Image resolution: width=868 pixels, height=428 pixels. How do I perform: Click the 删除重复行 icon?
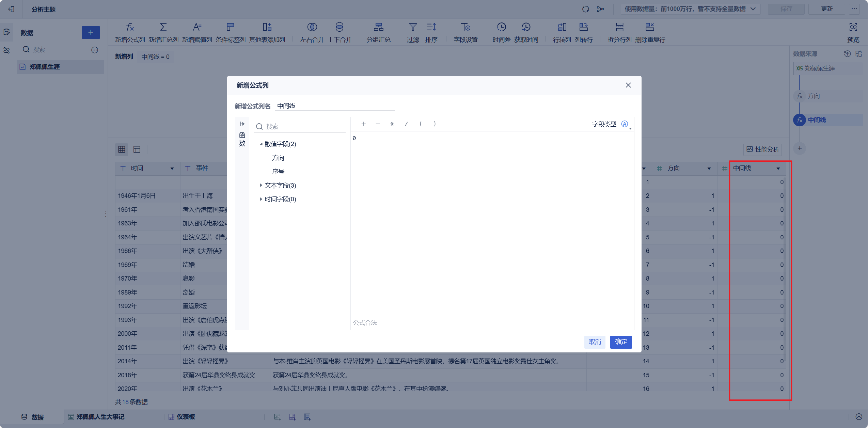coord(650,27)
